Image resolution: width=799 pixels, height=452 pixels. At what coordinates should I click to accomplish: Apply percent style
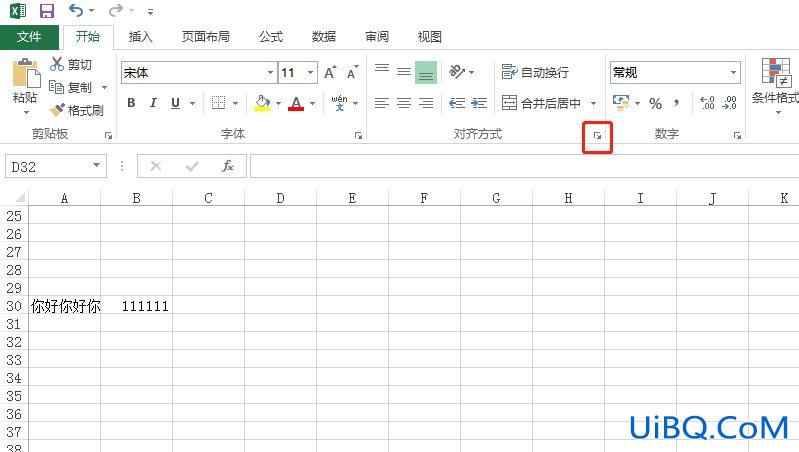point(655,103)
